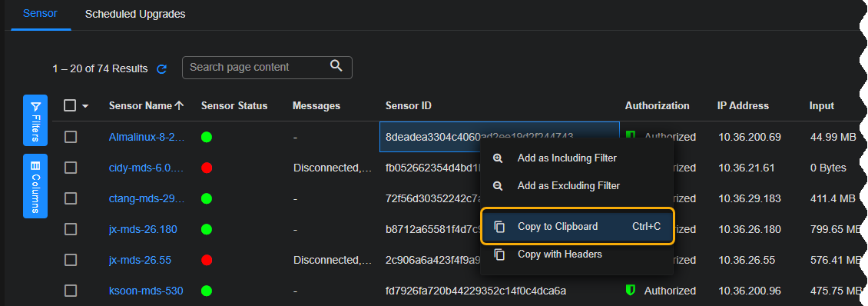Click the sort arrow next to Sensor Name
Image resolution: width=868 pixels, height=306 pixels.
tap(179, 105)
